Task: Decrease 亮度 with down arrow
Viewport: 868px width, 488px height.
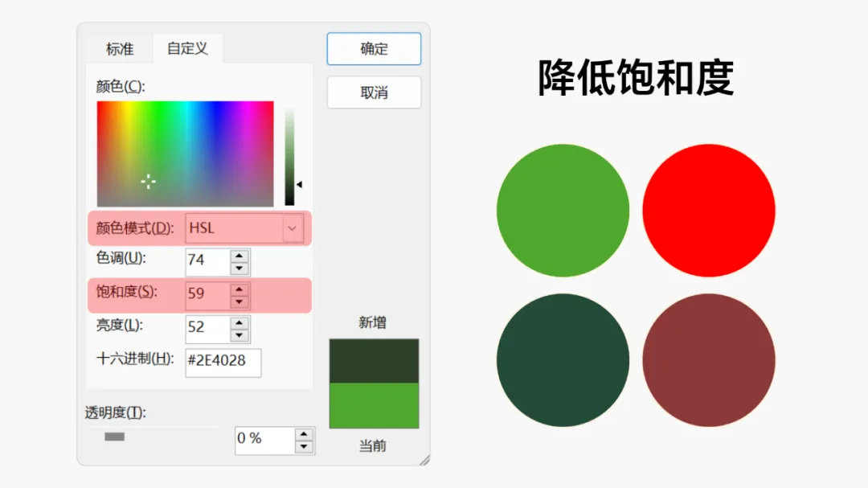Action: pos(240,335)
